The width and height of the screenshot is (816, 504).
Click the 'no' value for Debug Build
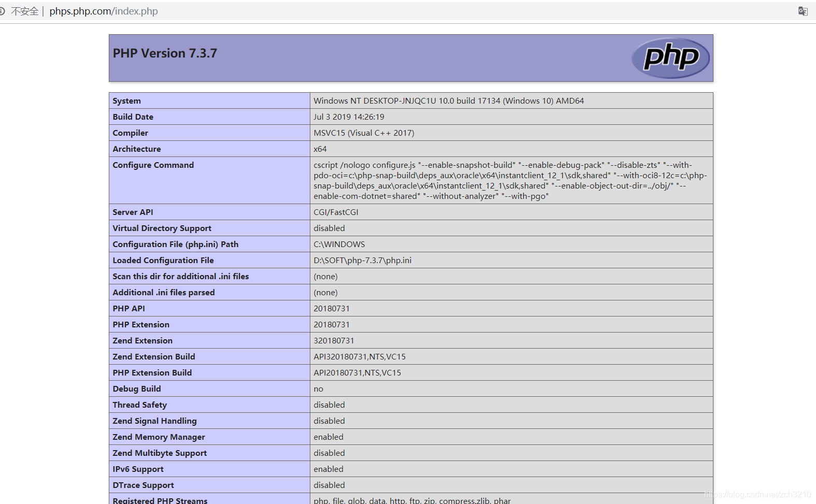(x=318, y=388)
